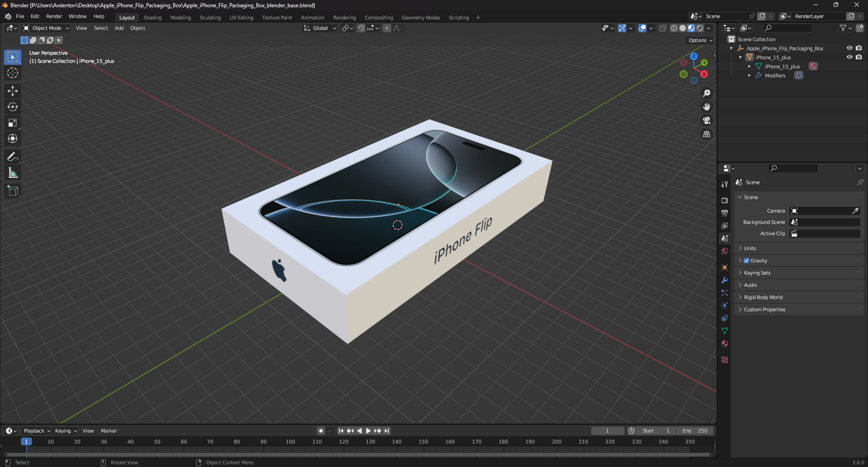Click the Marker menu in timeline
The width and height of the screenshot is (868, 467).
point(108,431)
